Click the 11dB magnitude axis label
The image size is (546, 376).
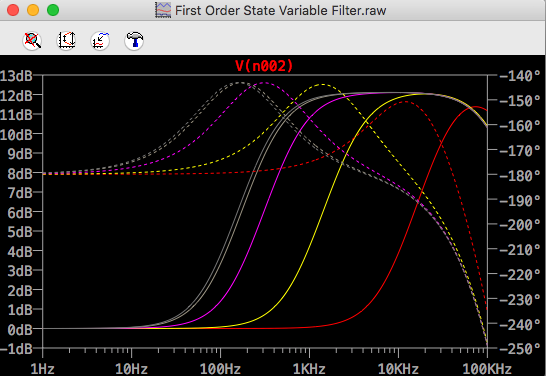(16, 115)
